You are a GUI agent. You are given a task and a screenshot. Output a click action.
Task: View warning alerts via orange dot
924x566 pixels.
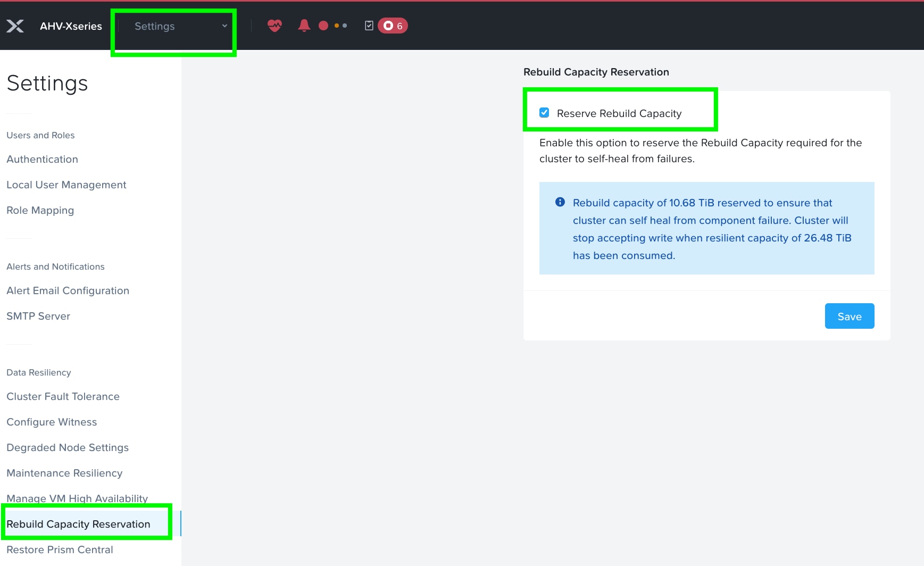click(x=336, y=25)
